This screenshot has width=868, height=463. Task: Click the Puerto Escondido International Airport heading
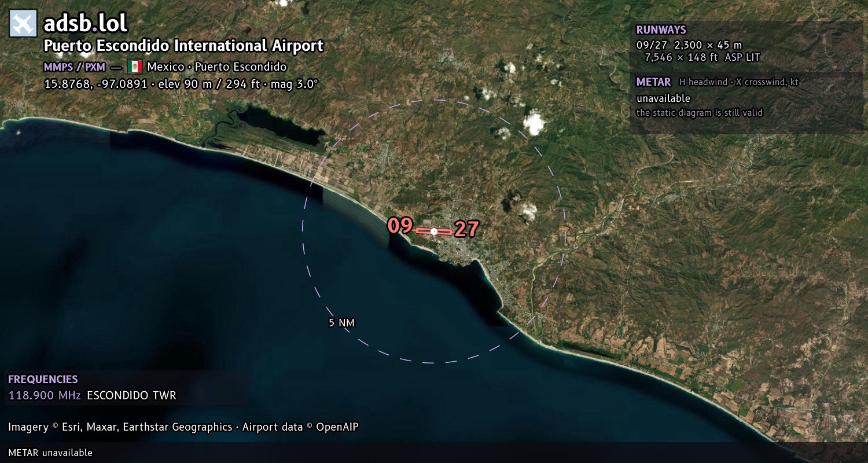[183, 46]
